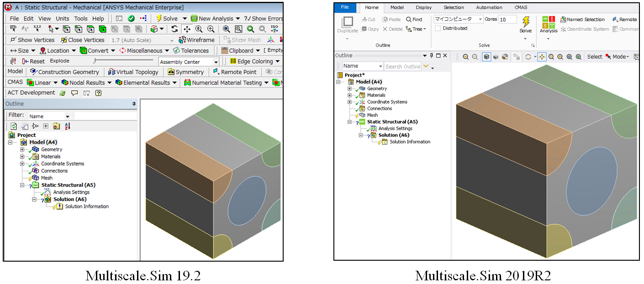Open Nodal Results in CMAS toolbar
Viewport: 644px width, 284px height.
[86, 83]
